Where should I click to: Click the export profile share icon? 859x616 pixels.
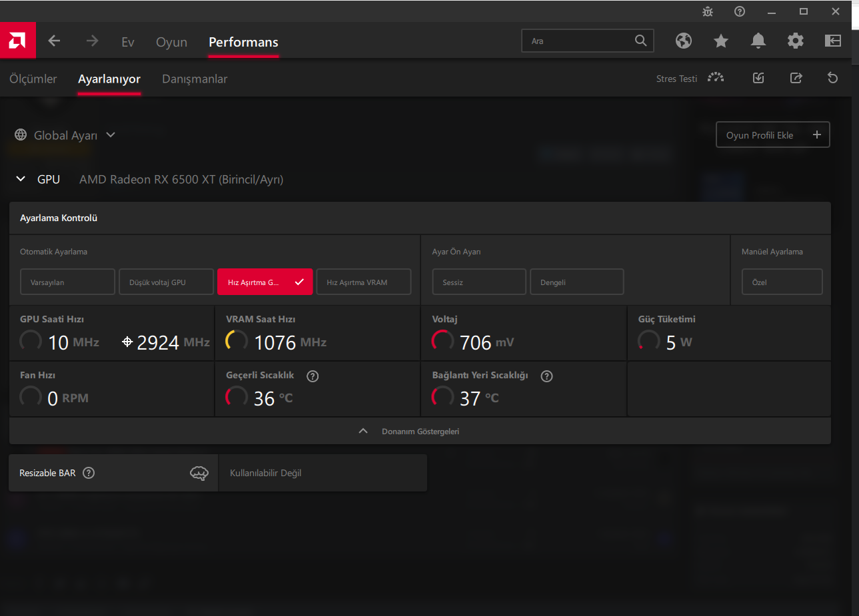click(x=796, y=78)
